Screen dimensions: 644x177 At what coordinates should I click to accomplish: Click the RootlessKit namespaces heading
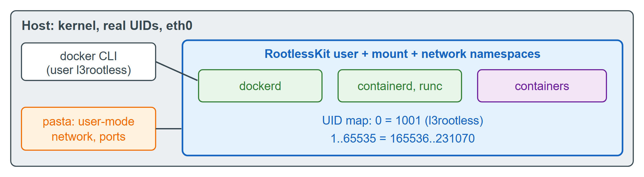402,54
